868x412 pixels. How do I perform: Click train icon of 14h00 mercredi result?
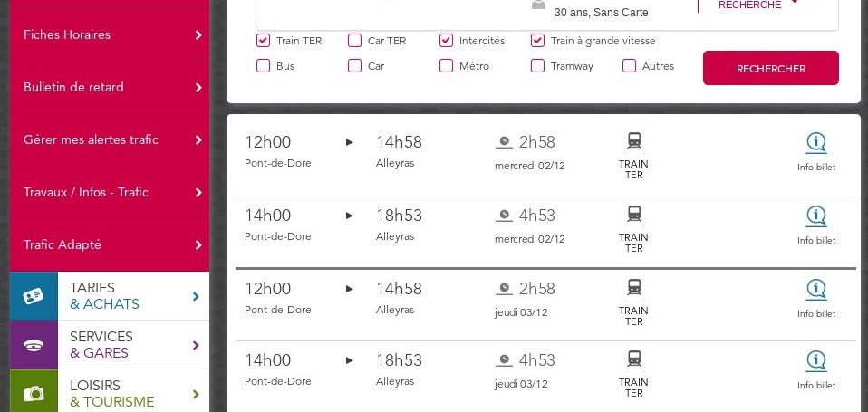pos(634,214)
